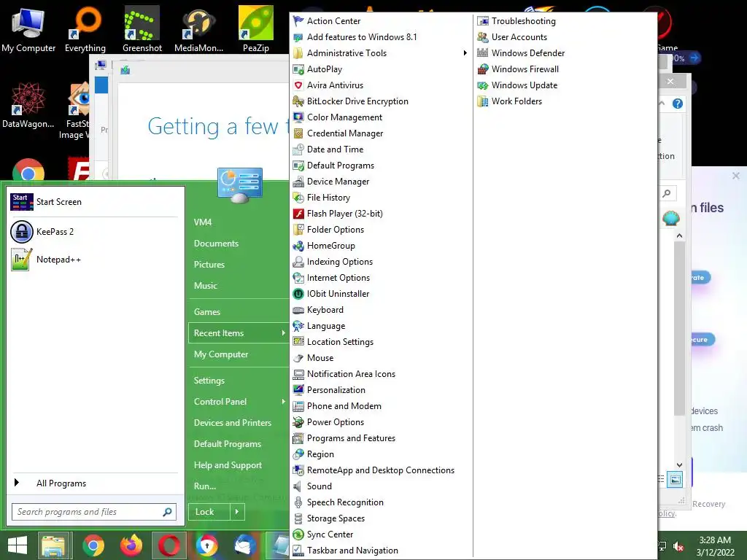Open the Windows Update icon
Viewport: 747px width, 560px height.
click(x=483, y=85)
